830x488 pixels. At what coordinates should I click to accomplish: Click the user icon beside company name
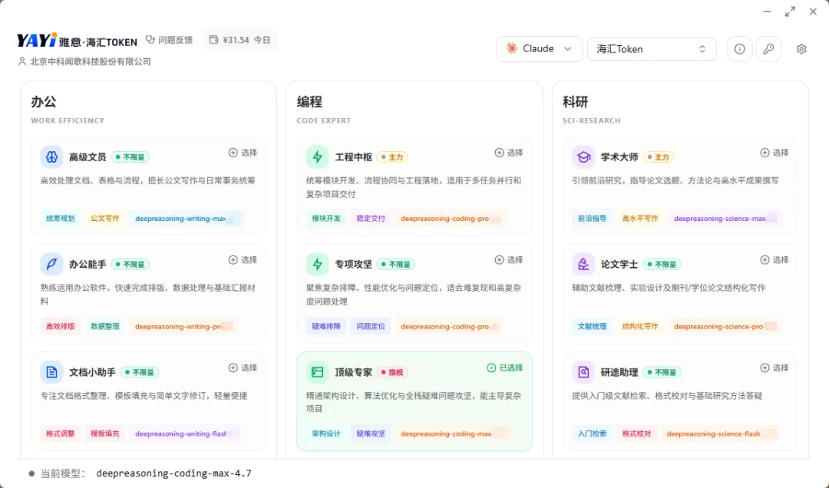22,61
